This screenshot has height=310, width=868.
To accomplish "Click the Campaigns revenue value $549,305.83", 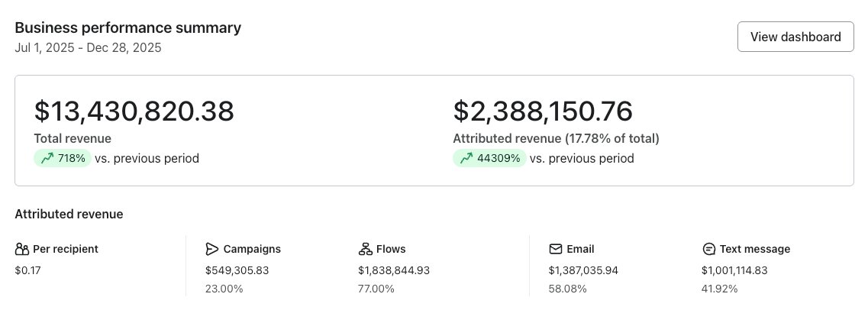I will [237, 270].
